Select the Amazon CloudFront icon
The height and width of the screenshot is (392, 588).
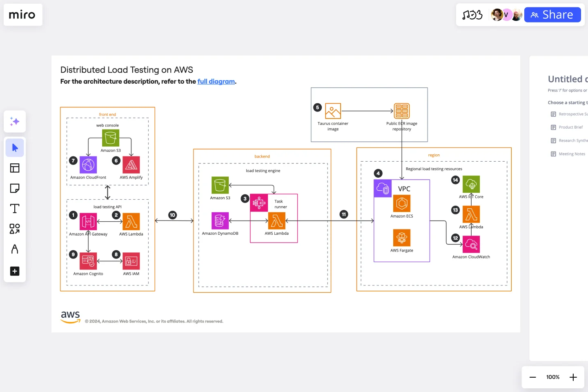click(88, 165)
